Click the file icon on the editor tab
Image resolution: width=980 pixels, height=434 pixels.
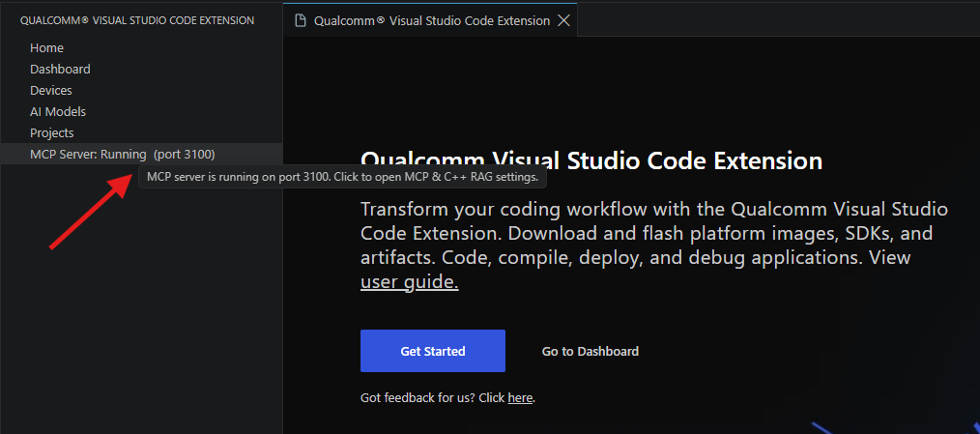click(x=301, y=20)
